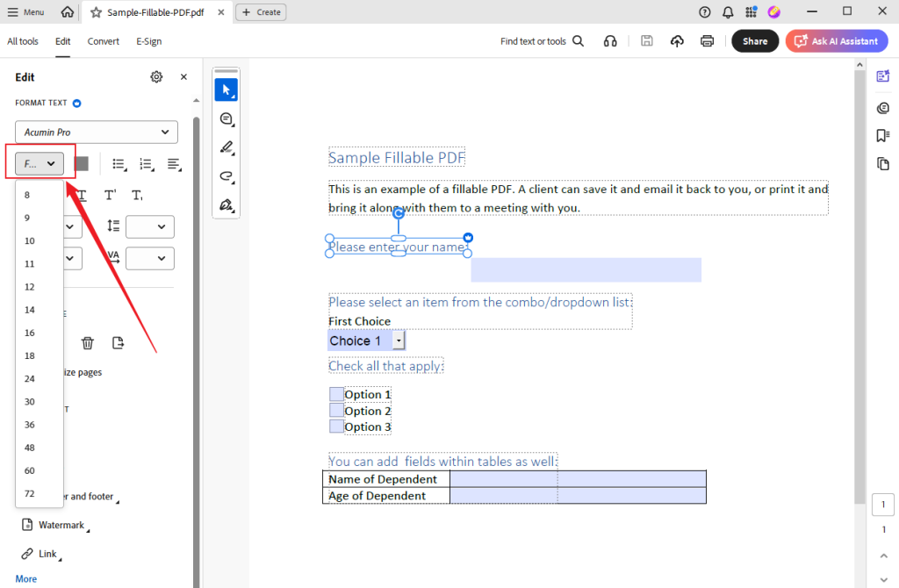Check the Option 3 checkbox

(x=336, y=426)
